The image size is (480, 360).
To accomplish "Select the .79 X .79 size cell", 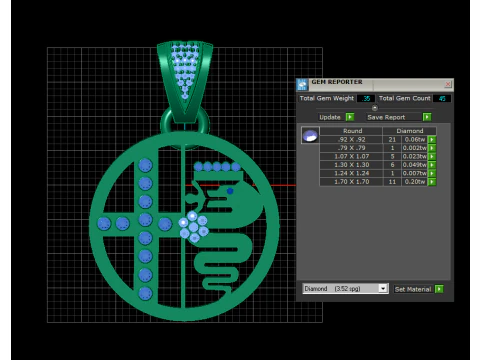I will point(351,148).
